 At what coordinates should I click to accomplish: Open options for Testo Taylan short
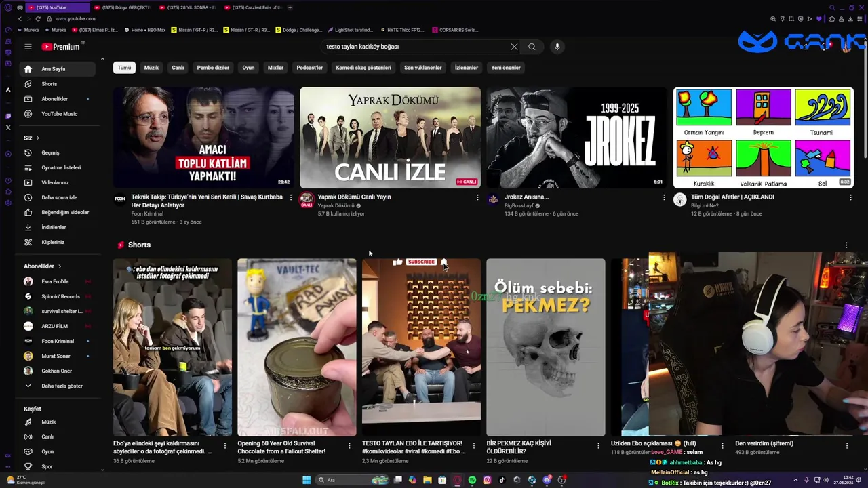[x=473, y=445]
